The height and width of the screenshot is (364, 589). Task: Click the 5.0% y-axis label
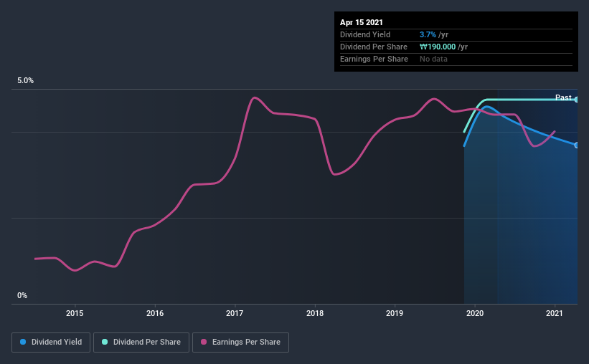(x=25, y=81)
